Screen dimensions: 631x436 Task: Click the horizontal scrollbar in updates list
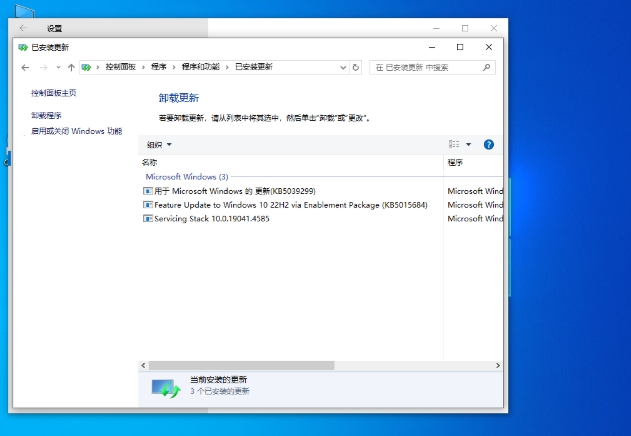click(240, 365)
